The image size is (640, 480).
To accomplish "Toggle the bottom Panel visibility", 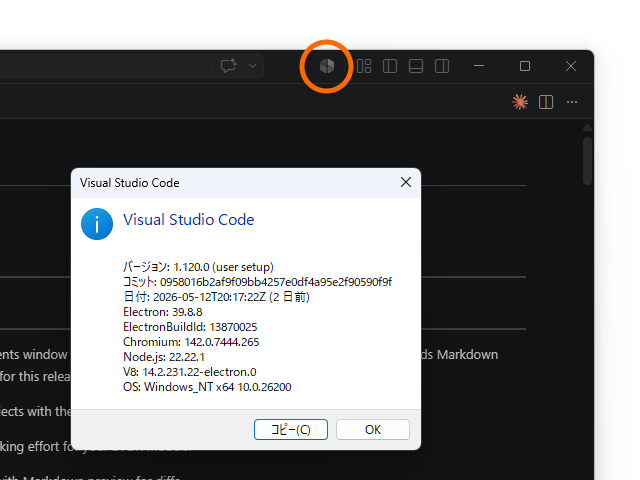I will pyautogui.click(x=416, y=66).
